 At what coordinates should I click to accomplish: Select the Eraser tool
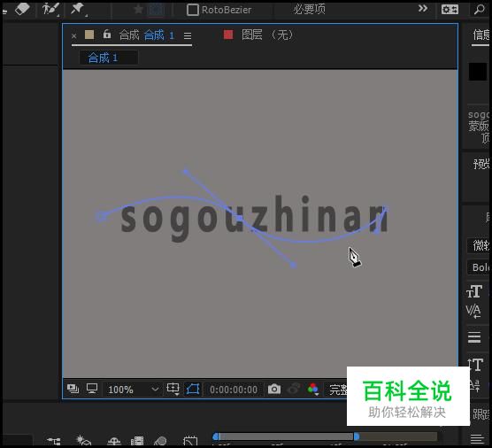pos(22,9)
